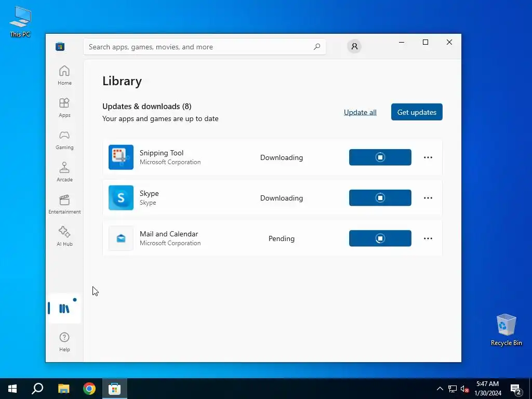This screenshot has width=532, height=399.
Task: Open the notification center icon
Action: click(x=515, y=389)
